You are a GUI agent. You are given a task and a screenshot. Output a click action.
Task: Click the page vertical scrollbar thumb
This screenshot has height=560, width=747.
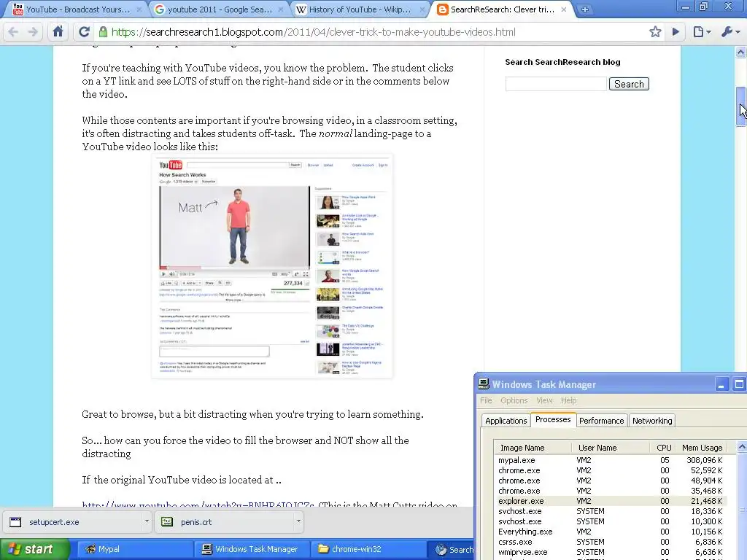(x=741, y=106)
